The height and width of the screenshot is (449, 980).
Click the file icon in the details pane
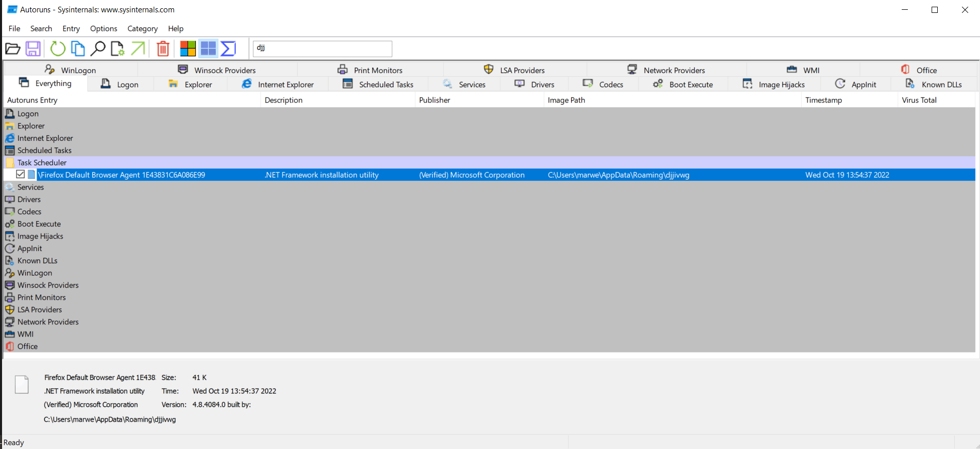tap(22, 385)
